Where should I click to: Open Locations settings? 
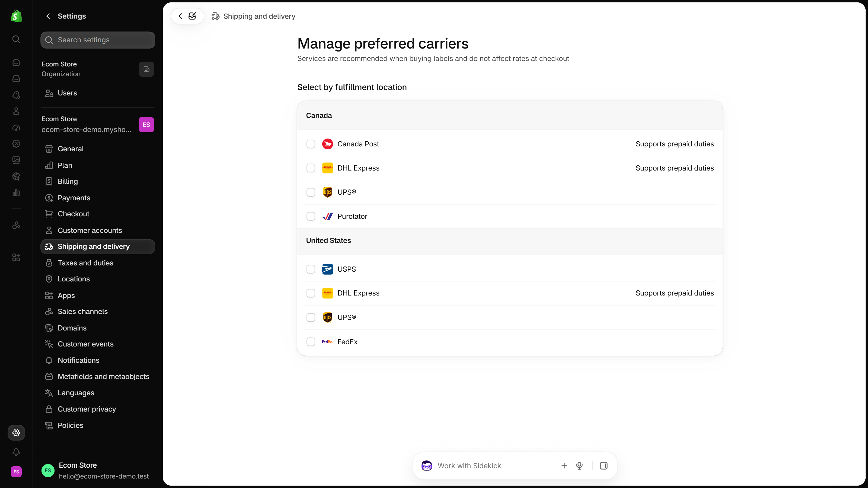(x=98, y=279)
